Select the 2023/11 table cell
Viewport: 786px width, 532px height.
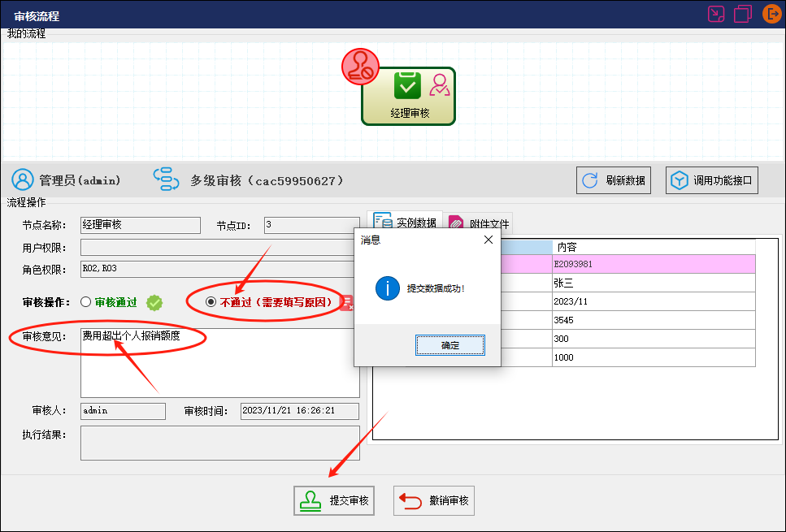(654, 301)
